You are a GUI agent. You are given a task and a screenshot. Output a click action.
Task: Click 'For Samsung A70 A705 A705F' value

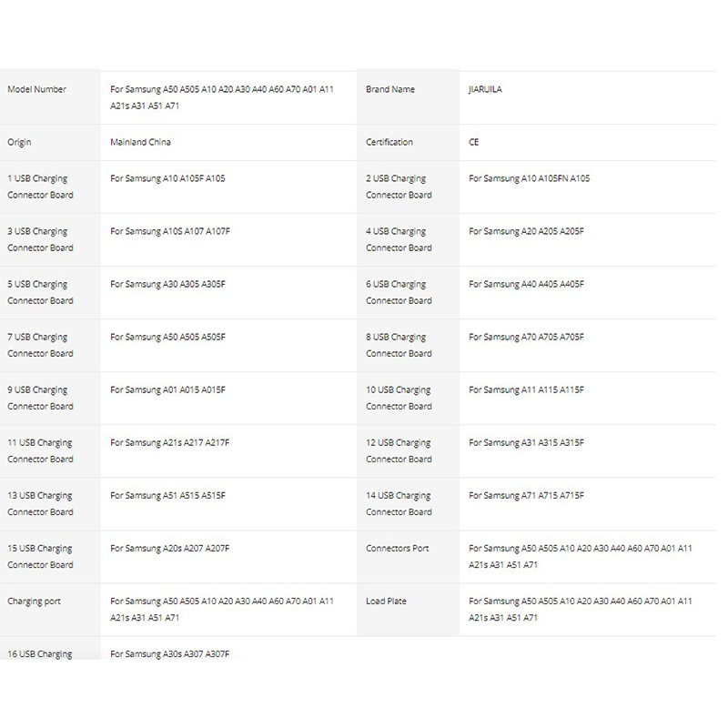pyautogui.click(x=526, y=337)
